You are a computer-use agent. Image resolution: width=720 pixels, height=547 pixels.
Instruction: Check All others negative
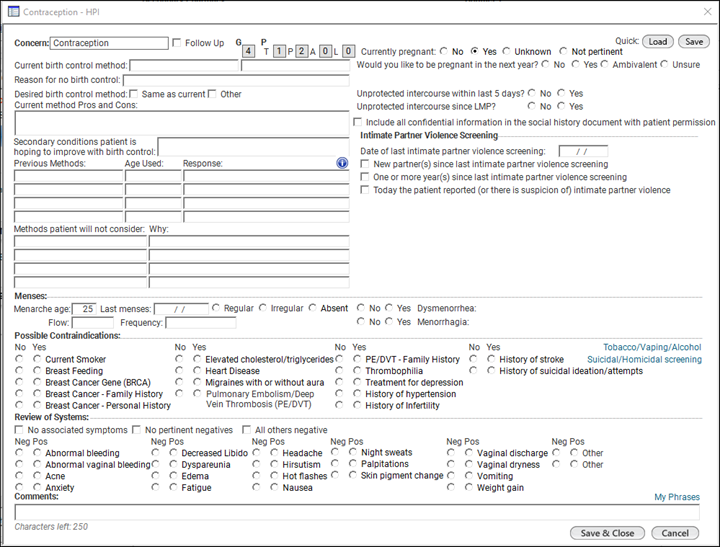(247, 430)
